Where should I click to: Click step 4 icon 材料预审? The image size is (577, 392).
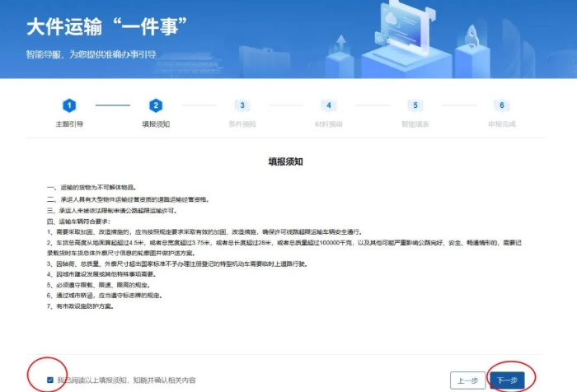(329, 105)
